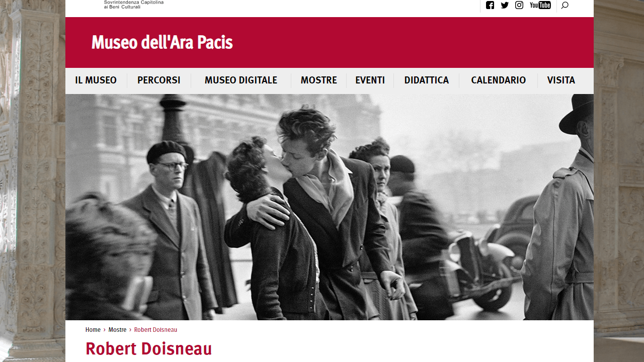Image resolution: width=644 pixels, height=362 pixels.
Task: Open the YouTube channel icon
Action: coord(540,5)
